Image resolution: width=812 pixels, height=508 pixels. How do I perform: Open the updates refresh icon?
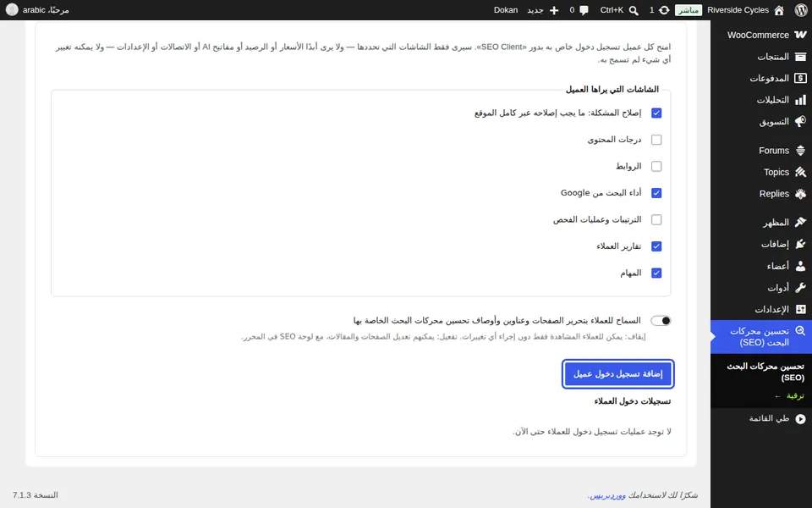pyautogui.click(x=664, y=10)
